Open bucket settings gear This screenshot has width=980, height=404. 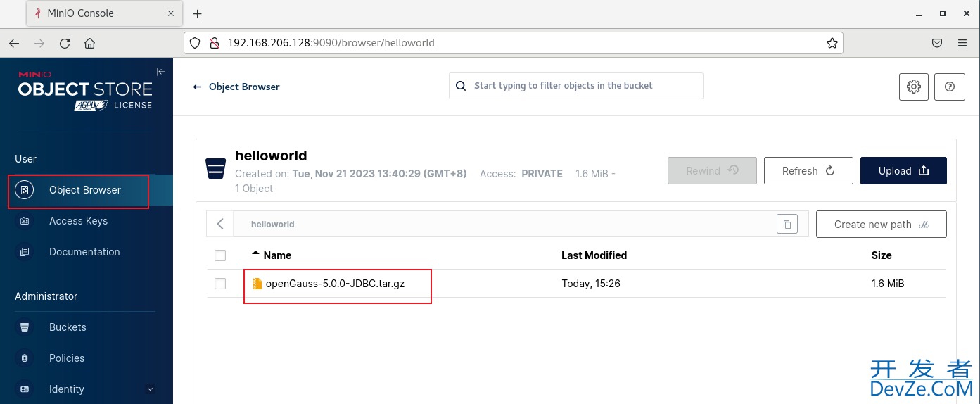[914, 87]
